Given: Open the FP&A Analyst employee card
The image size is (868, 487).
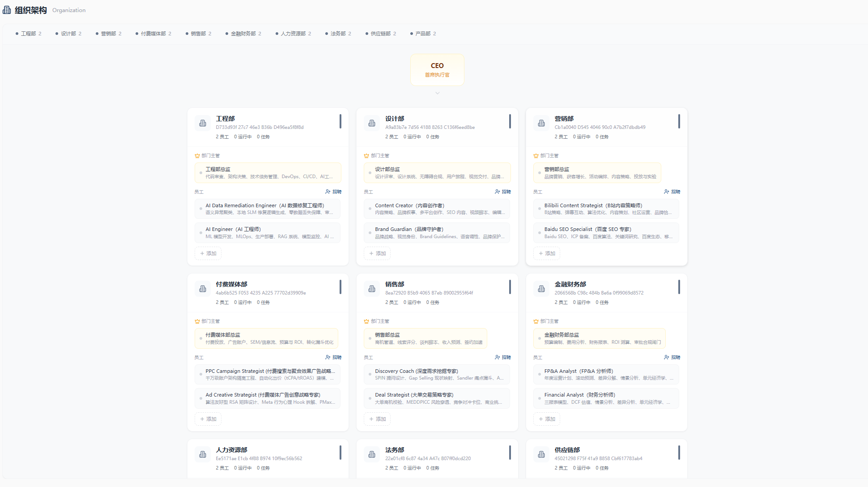Looking at the screenshot, I should pos(606,375).
